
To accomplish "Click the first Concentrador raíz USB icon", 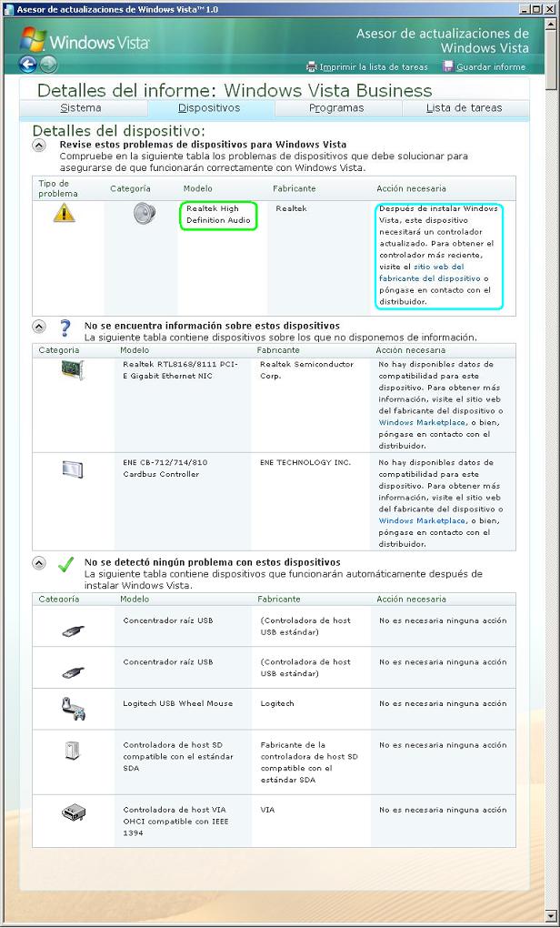I will pos(74,630).
